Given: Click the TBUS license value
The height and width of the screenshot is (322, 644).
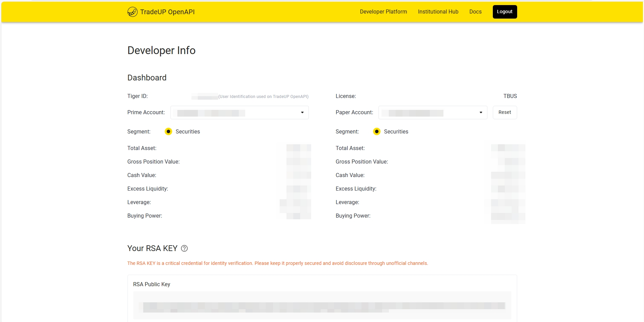Looking at the screenshot, I should click(x=510, y=96).
